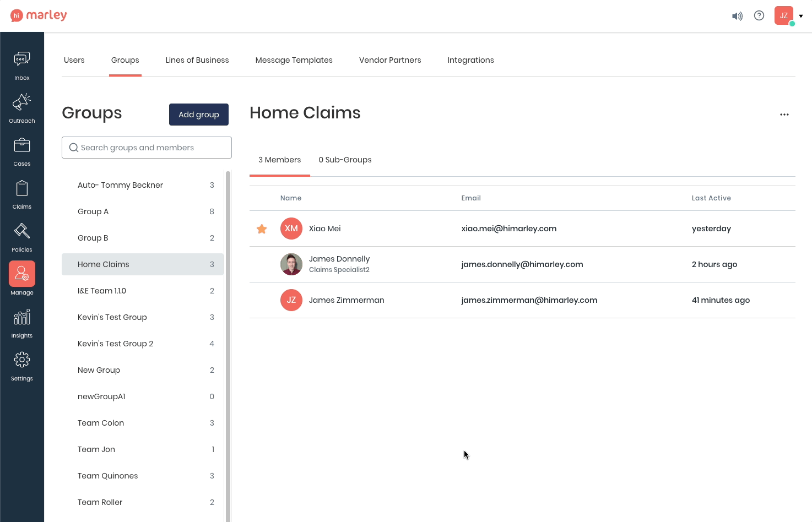Viewport: 812px width, 522px height.
Task: Open Home Claims three-dot options menu
Action: 784,115
